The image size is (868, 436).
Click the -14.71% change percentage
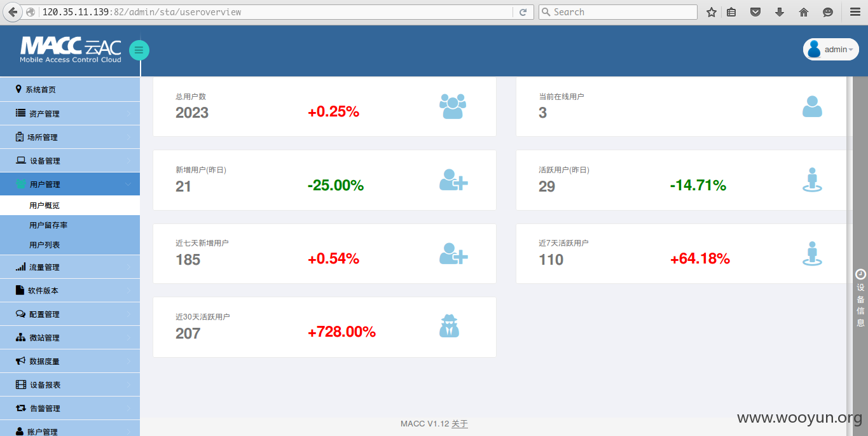(x=698, y=186)
